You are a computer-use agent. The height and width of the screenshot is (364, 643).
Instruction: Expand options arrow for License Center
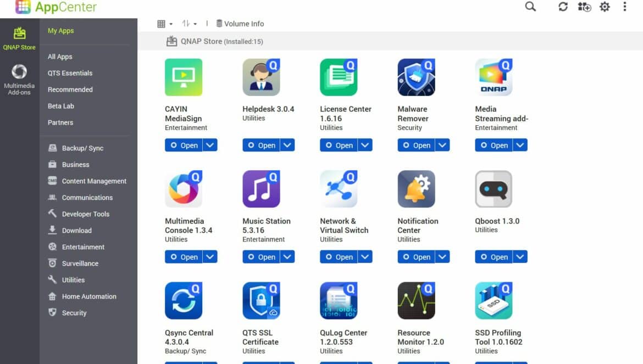(x=365, y=145)
